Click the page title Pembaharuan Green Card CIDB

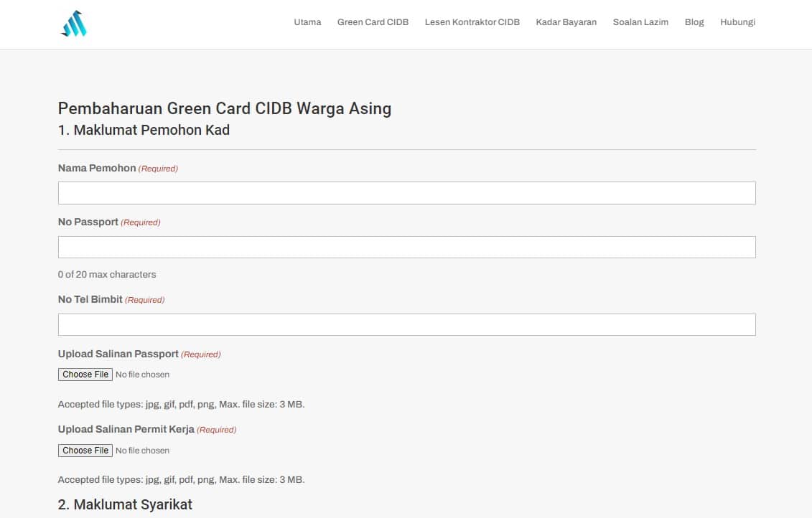(225, 108)
